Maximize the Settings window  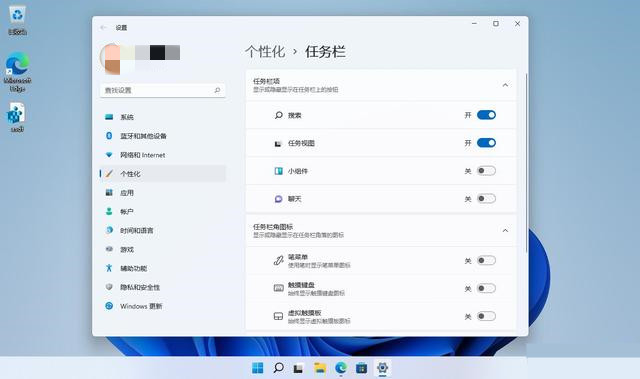496,24
